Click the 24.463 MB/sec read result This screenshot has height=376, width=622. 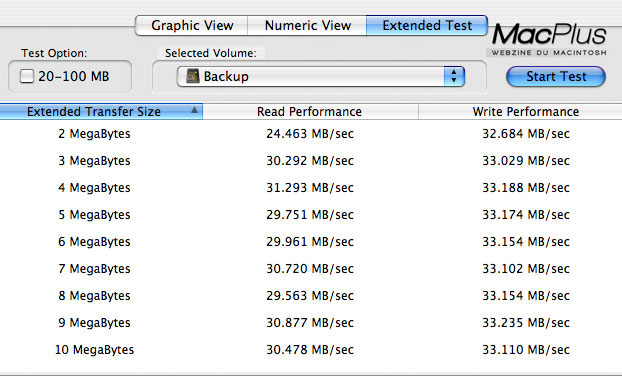tap(310, 134)
